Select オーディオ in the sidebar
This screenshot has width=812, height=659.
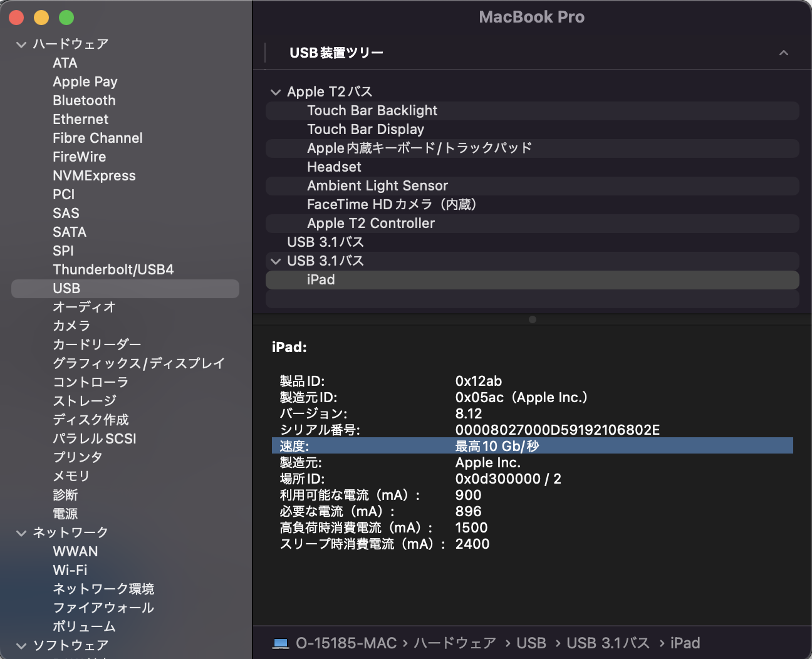85,307
